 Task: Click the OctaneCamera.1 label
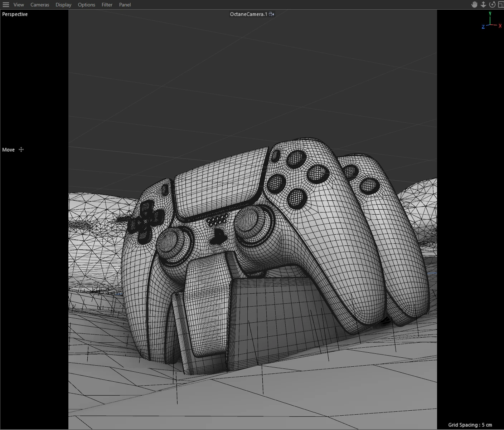248,14
